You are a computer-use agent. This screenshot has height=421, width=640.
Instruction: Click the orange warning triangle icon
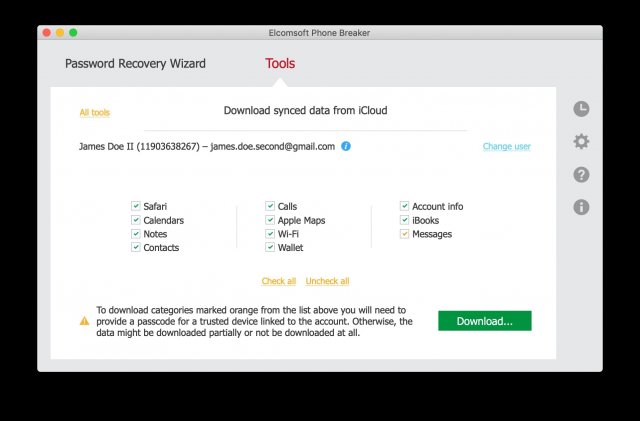84,321
